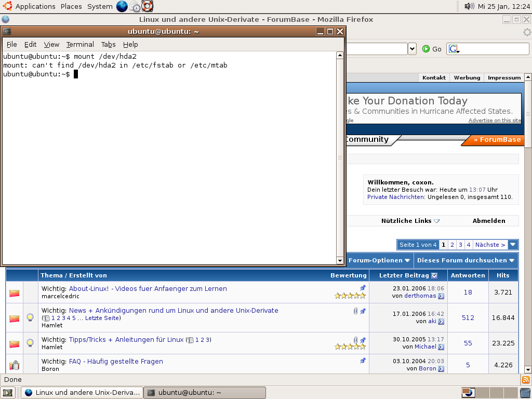Click locked folder icon of FAQ thread row
The image size is (532, 399).
coord(14,365)
